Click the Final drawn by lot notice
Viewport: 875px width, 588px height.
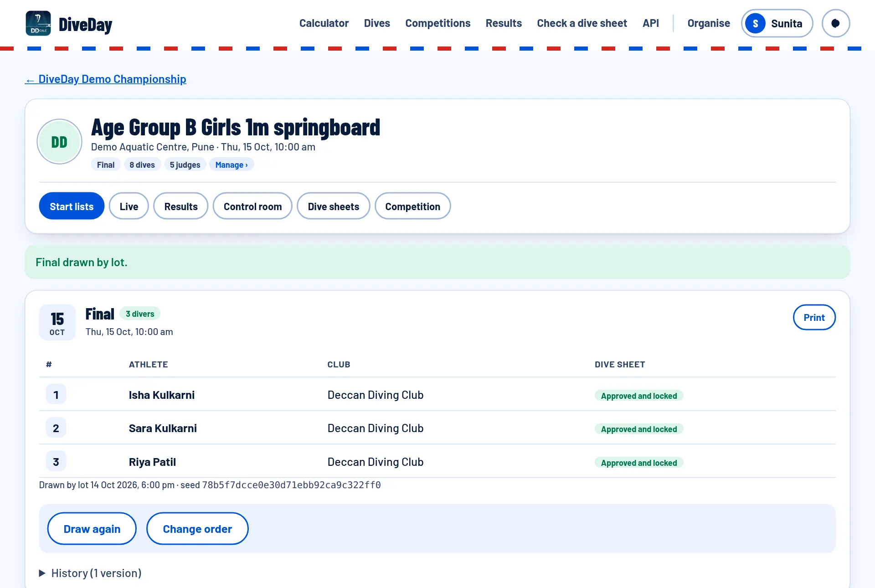(437, 262)
